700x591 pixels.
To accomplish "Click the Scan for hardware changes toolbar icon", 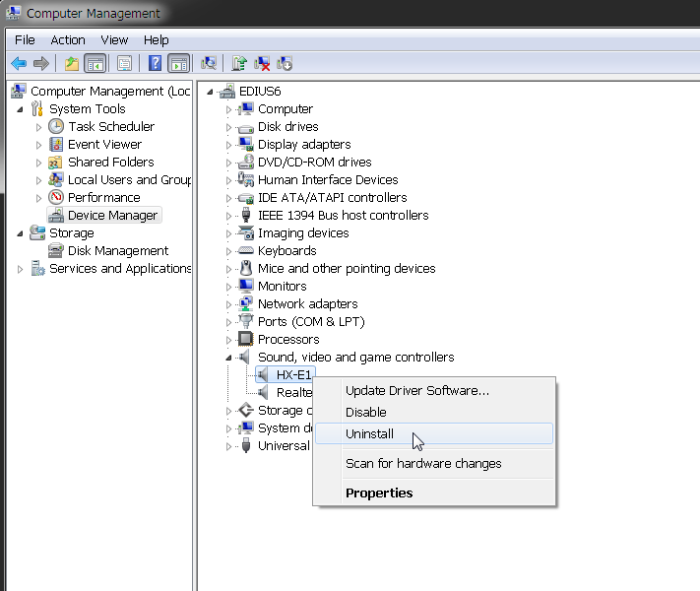I will tap(209, 63).
